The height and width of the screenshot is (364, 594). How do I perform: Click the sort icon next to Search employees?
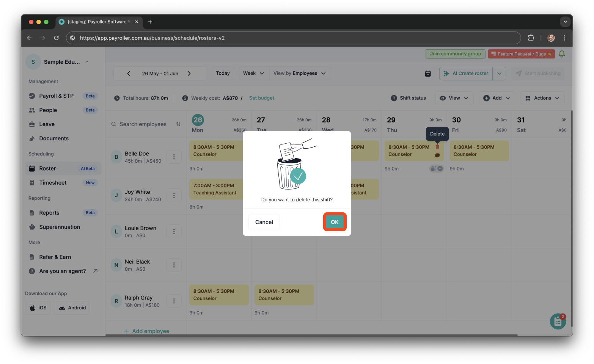tap(178, 124)
